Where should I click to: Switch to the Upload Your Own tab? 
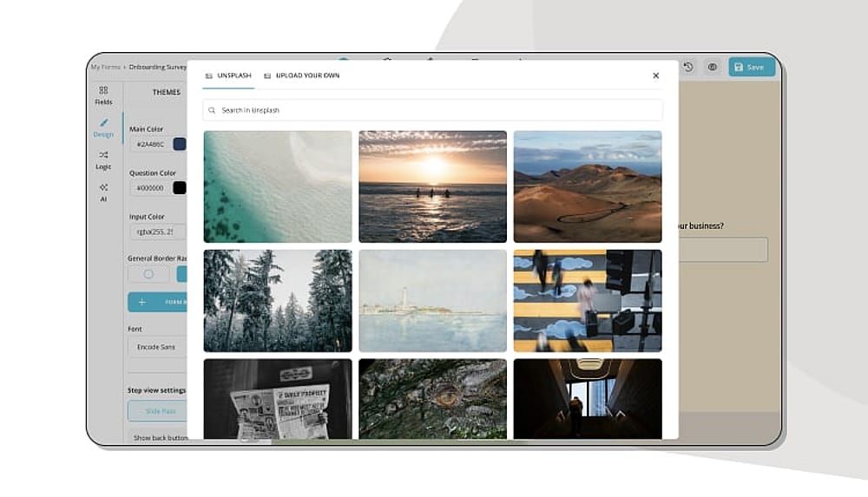click(302, 75)
